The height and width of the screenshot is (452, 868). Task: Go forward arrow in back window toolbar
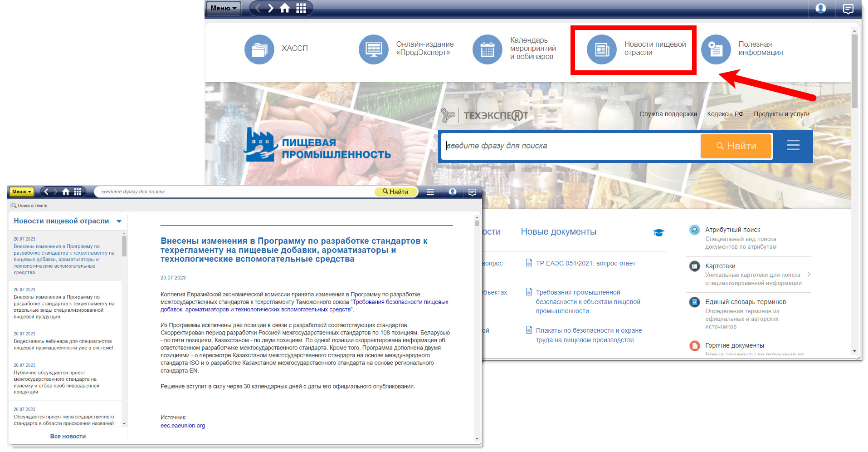[x=270, y=8]
